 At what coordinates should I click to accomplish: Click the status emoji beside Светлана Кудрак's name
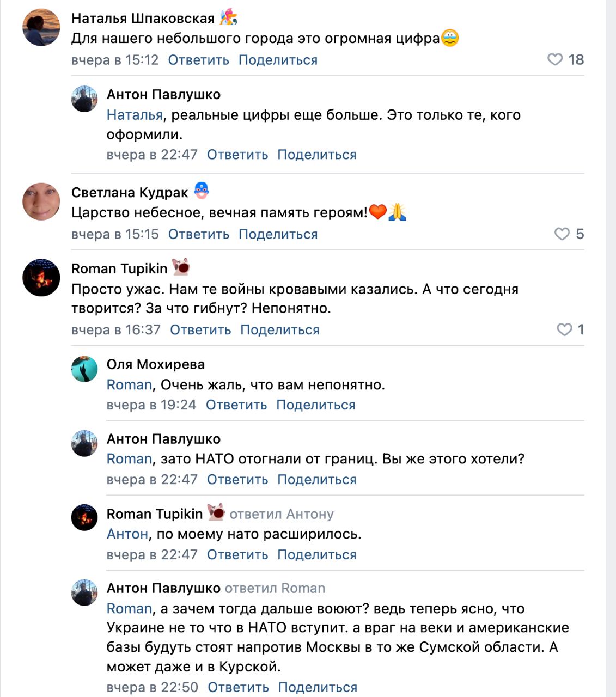pyautogui.click(x=202, y=191)
